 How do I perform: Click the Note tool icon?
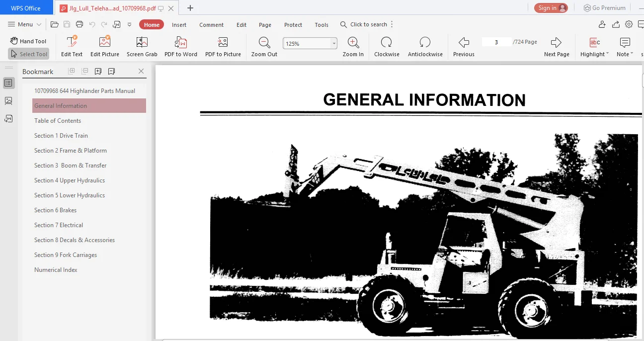(625, 42)
